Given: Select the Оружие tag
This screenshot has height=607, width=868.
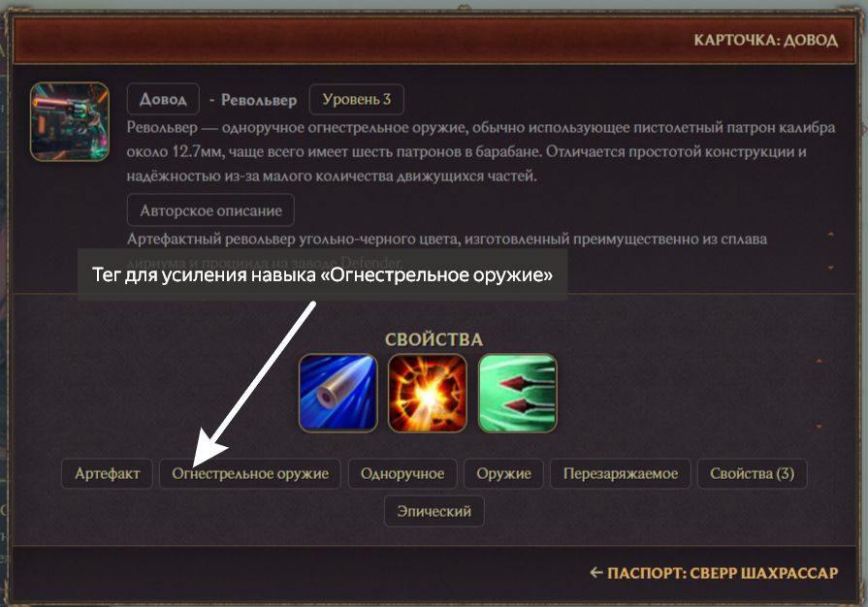Looking at the screenshot, I should [503, 473].
